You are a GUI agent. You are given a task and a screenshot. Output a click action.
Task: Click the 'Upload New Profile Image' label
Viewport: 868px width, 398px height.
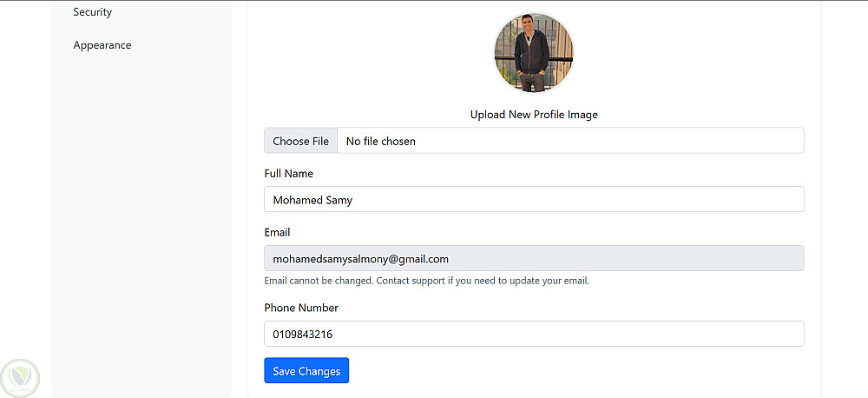click(x=534, y=115)
